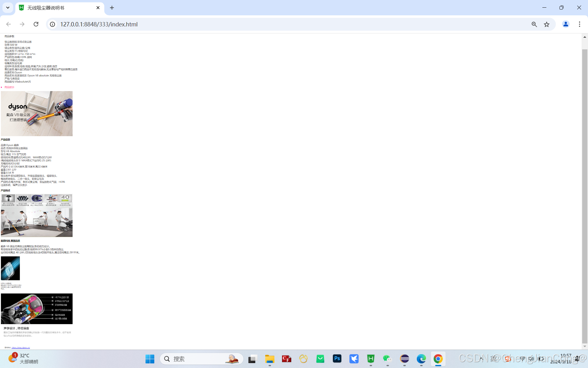This screenshot has height=368, width=588.
Task: Open the blue bird app on taskbar
Action: pos(354,359)
